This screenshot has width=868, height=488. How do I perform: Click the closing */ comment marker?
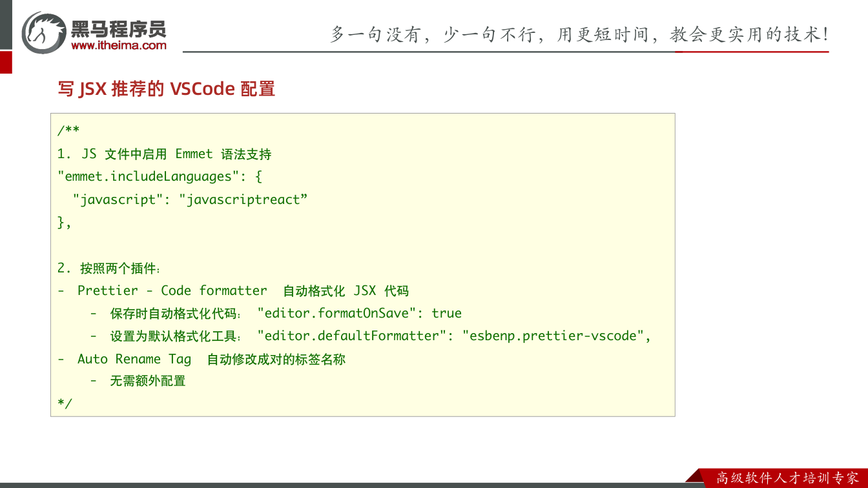coord(65,403)
